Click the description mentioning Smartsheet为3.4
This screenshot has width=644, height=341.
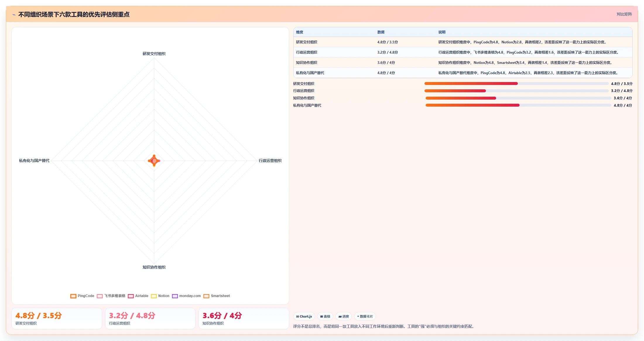click(526, 63)
